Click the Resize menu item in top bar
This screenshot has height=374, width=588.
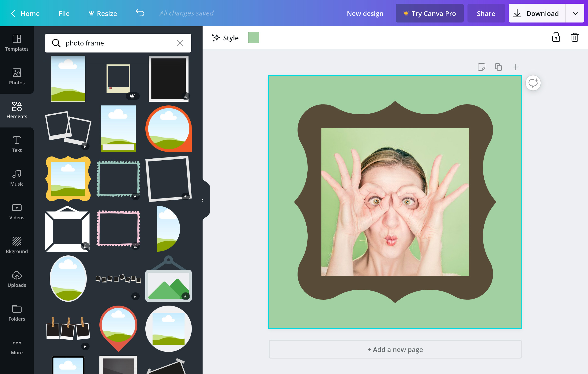[106, 13]
